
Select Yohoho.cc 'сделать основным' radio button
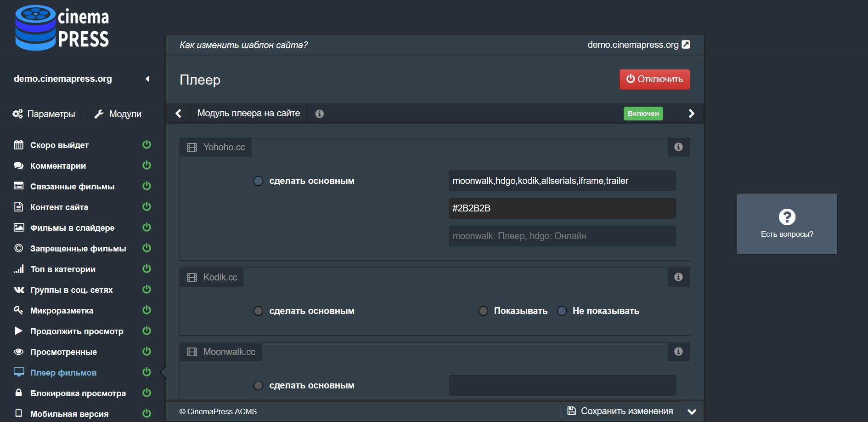pyautogui.click(x=259, y=181)
